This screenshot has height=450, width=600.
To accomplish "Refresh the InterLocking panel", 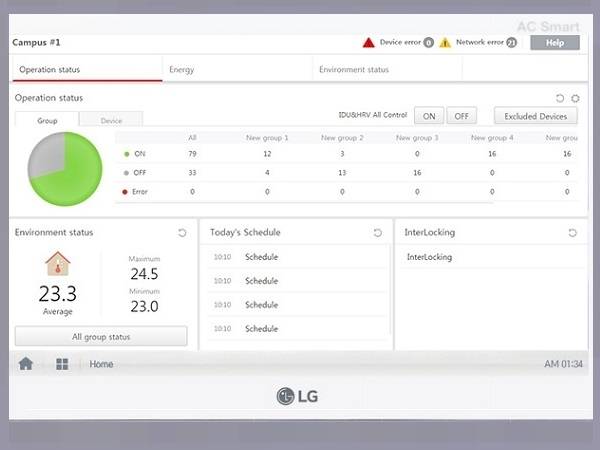I will (x=572, y=233).
